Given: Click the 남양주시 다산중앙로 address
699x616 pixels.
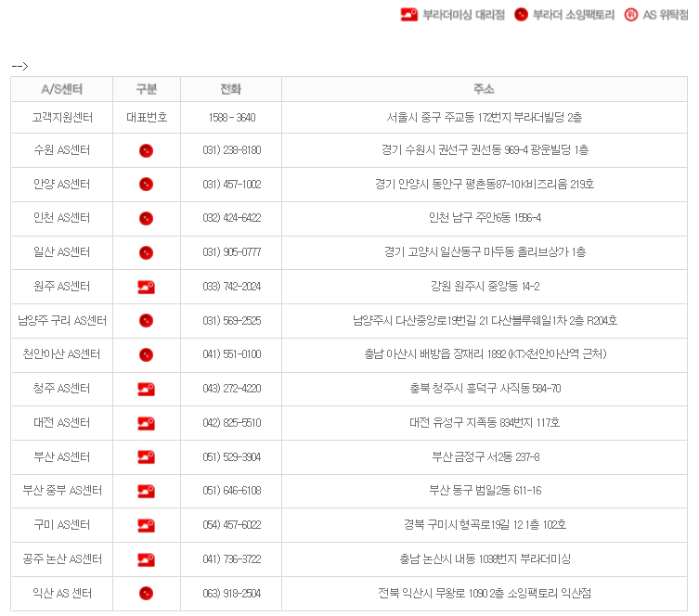Looking at the screenshot, I should point(485,321).
